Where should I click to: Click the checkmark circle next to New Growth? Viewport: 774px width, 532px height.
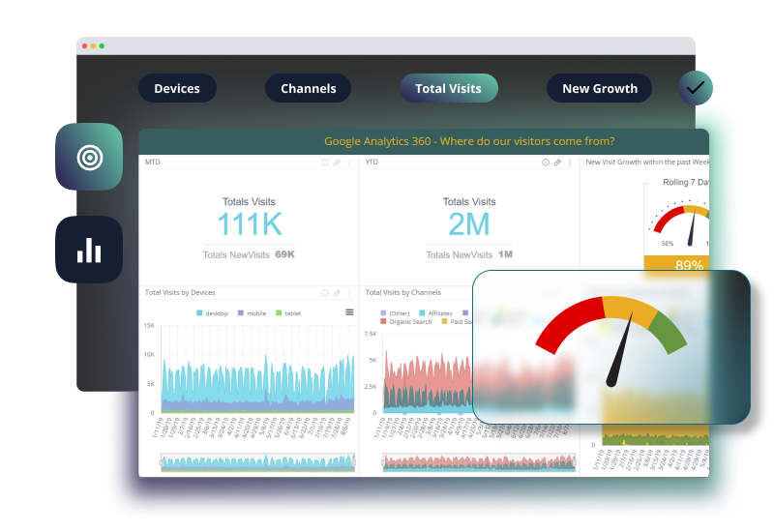(x=695, y=88)
